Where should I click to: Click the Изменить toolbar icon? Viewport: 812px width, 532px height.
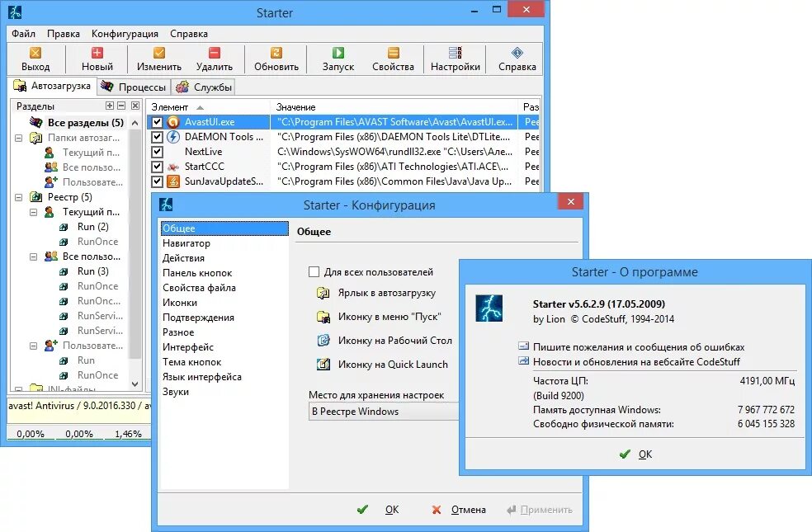point(159,53)
